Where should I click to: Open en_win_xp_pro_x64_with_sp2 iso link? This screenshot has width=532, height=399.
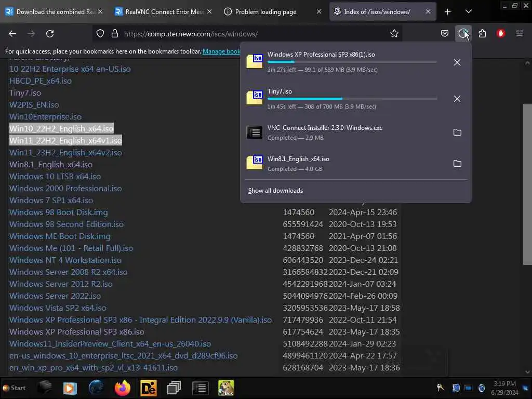[94, 368]
